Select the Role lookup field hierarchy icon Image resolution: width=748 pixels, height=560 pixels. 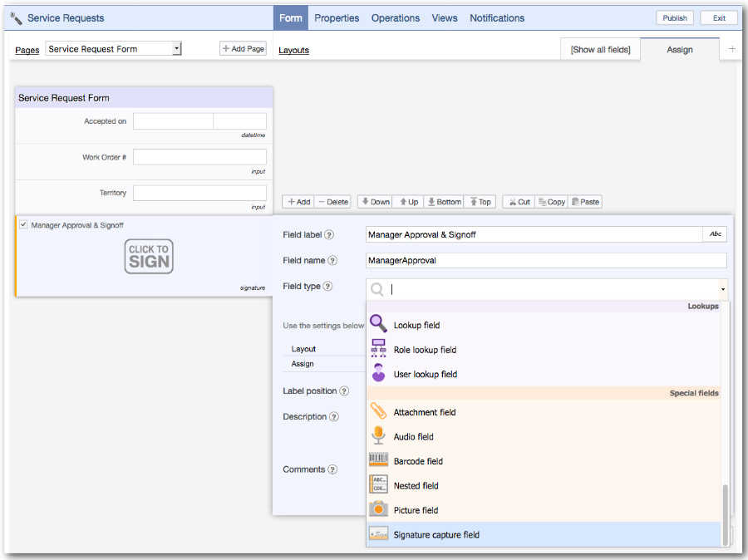tap(378, 349)
